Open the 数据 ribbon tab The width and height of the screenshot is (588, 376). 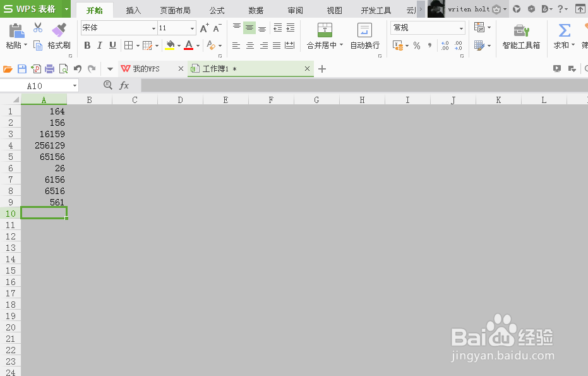256,10
